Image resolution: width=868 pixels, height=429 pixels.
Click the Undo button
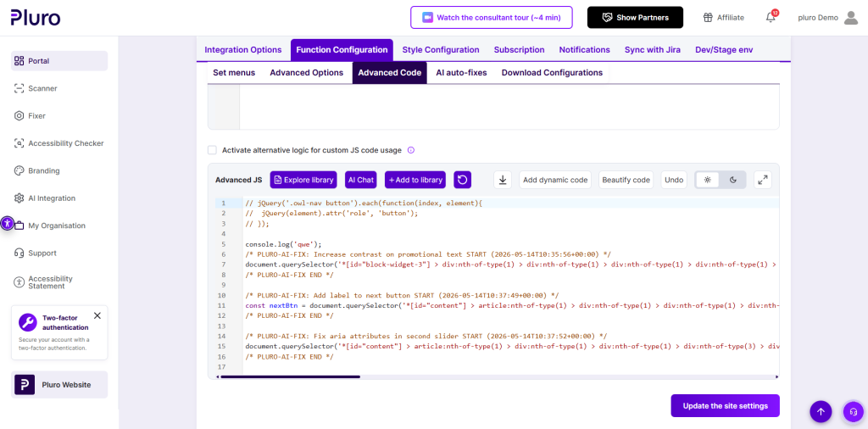tap(674, 180)
